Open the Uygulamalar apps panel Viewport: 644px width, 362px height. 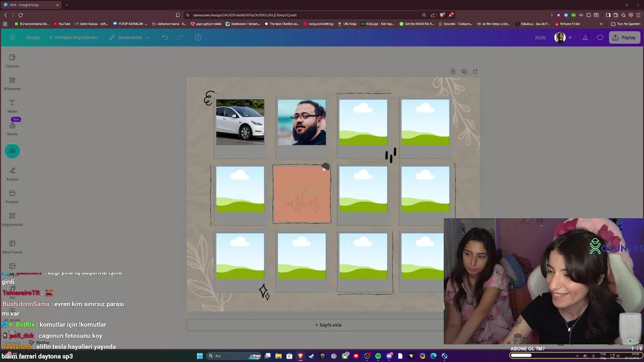pos(12,219)
